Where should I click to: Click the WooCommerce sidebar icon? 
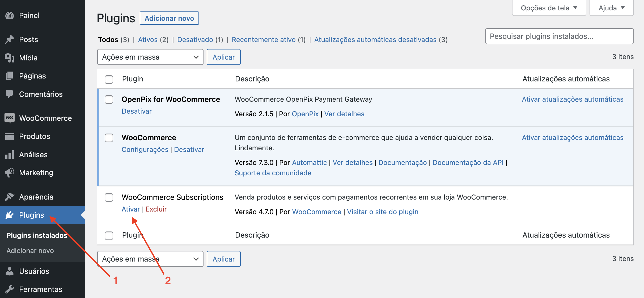pos(10,118)
